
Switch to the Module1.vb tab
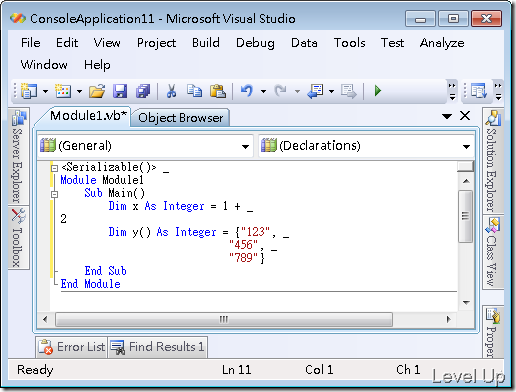(88, 116)
